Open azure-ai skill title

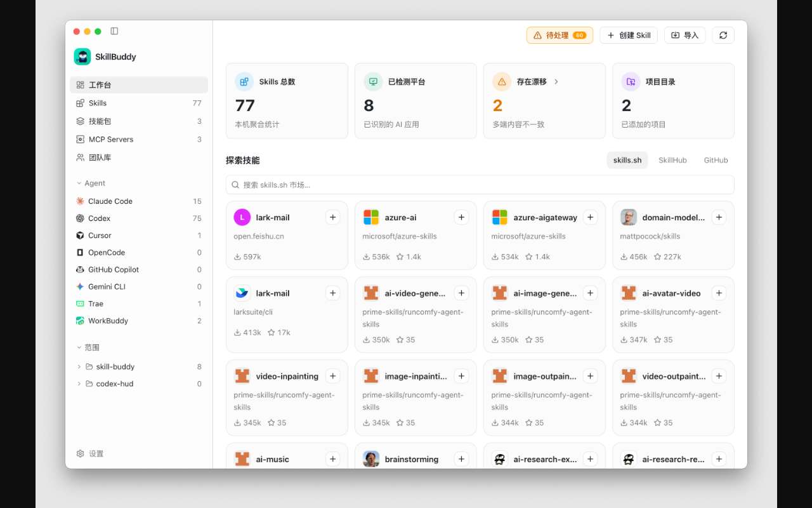coord(400,217)
